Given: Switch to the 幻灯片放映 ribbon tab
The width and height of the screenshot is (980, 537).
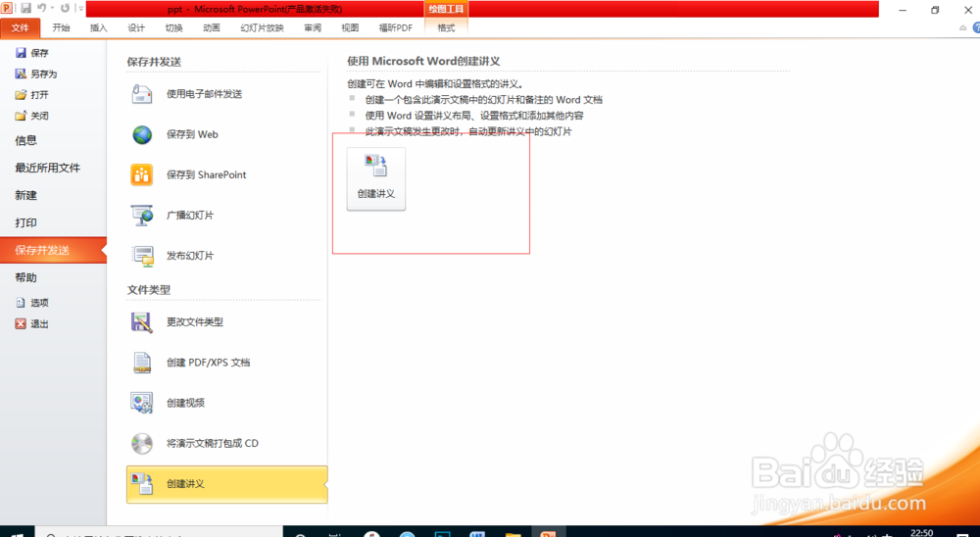Looking at the screenshot, I should pos(262,27).
